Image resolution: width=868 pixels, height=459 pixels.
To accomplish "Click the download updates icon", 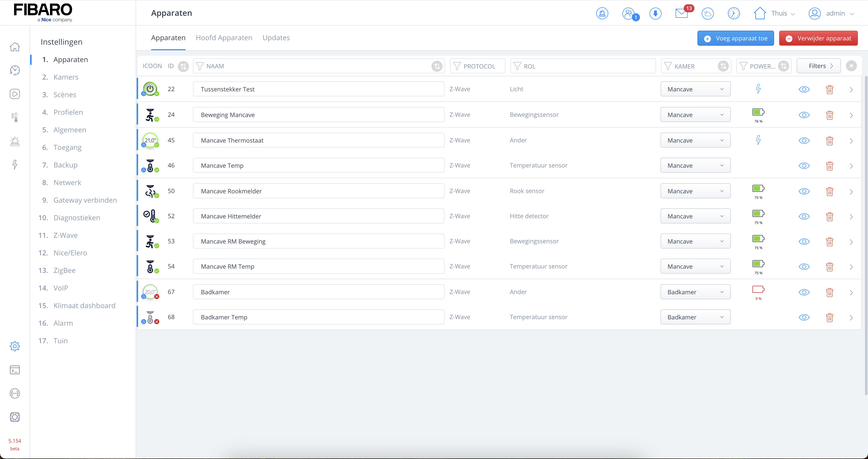I will point(655,14).
